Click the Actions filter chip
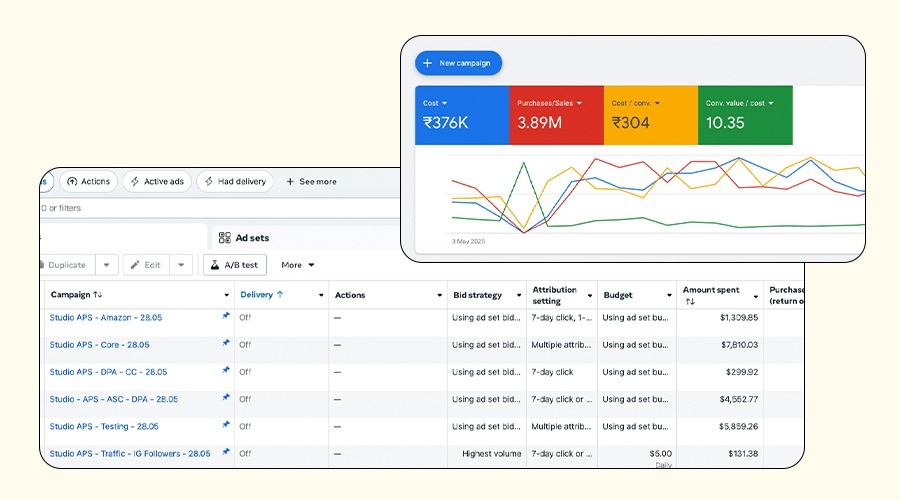This screenshot has width=900, height=500. pos(88,181)
